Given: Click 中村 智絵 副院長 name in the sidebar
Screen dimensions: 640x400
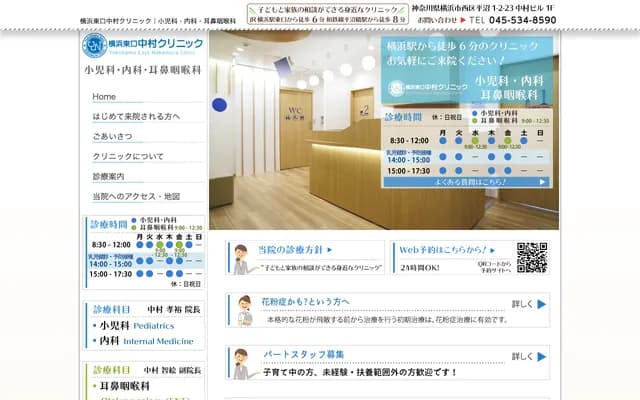Looking at the screenshot, I should coord(173,371).
